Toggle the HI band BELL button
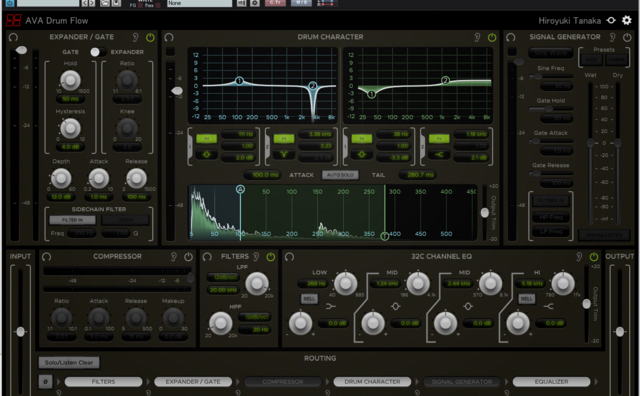 pyautogui.click(x=527, y=299)
